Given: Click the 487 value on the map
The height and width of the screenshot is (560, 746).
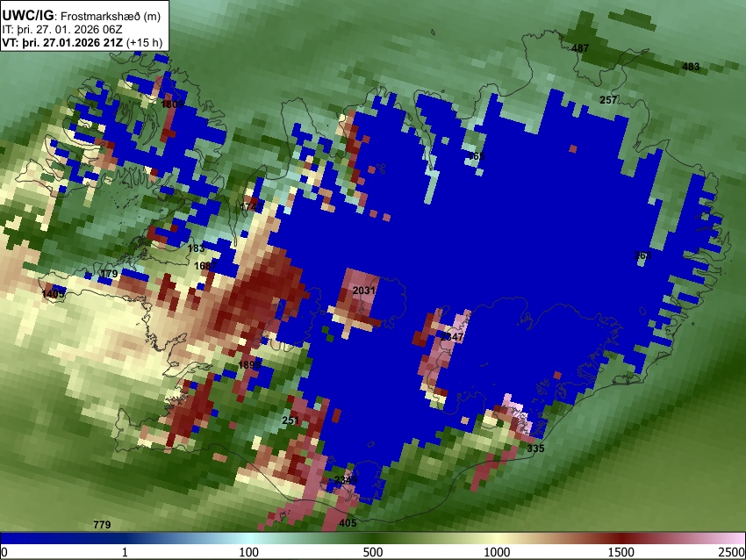Looking at the screenshot, I should click(x=580, y=48).
